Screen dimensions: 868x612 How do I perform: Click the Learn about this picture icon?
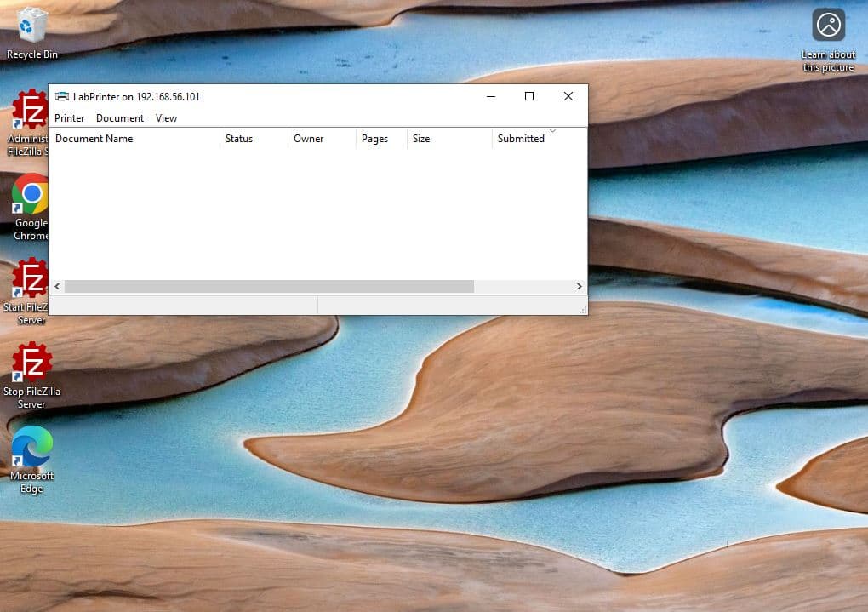point(828,26)
